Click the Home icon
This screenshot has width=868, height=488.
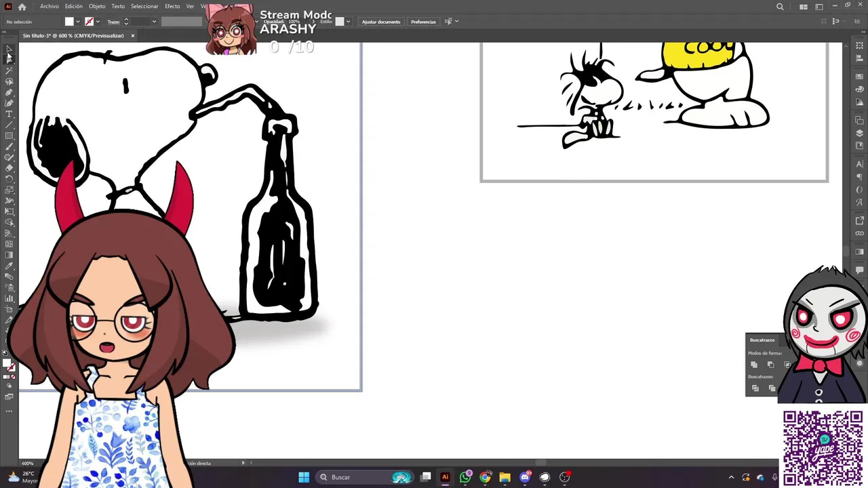pos(22,7)
